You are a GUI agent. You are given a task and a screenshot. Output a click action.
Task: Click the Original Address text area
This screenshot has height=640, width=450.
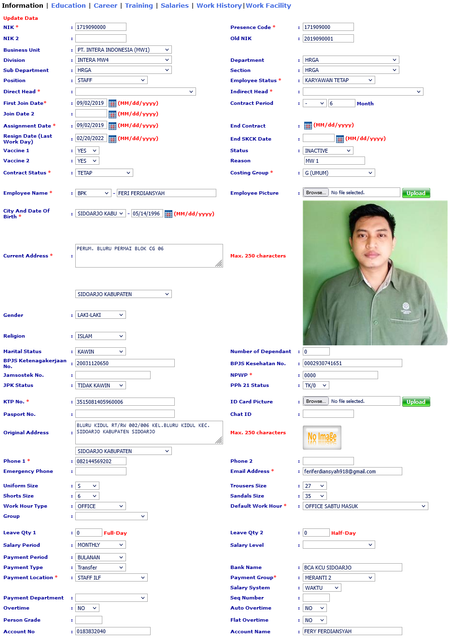coord(149,433)
